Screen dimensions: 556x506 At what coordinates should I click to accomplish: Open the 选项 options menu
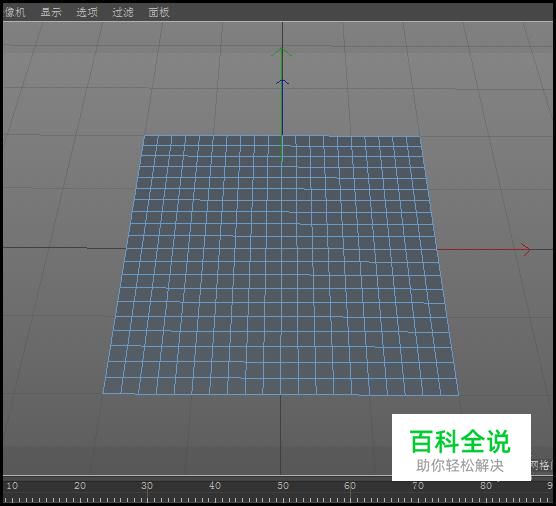[x=87, y=12]
